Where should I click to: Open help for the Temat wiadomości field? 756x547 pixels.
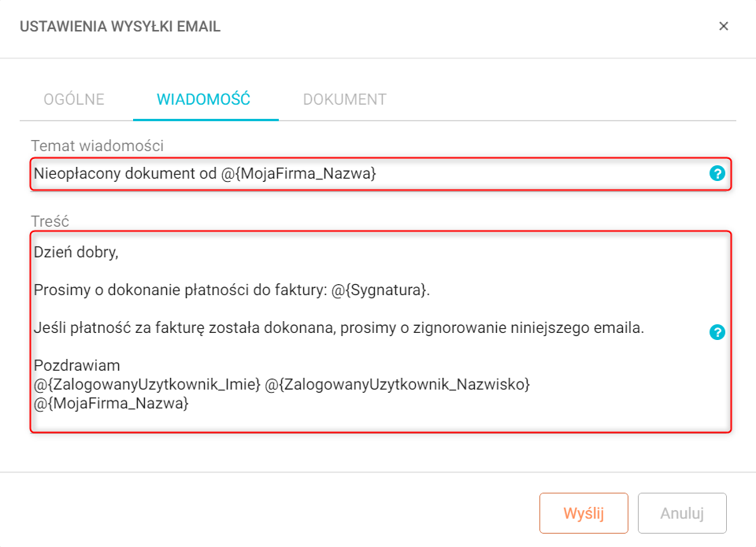coord(717,173)
